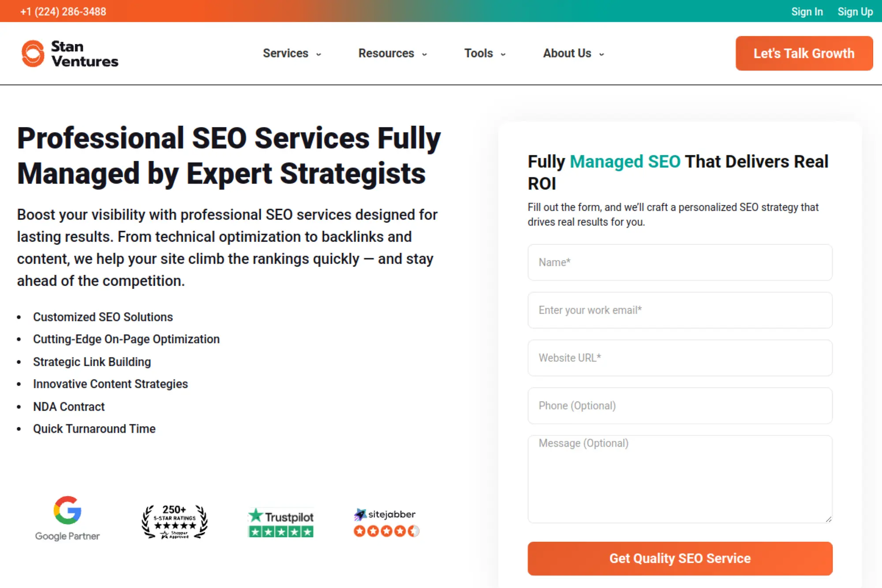Select Sign In from top bar

(807, 11)
